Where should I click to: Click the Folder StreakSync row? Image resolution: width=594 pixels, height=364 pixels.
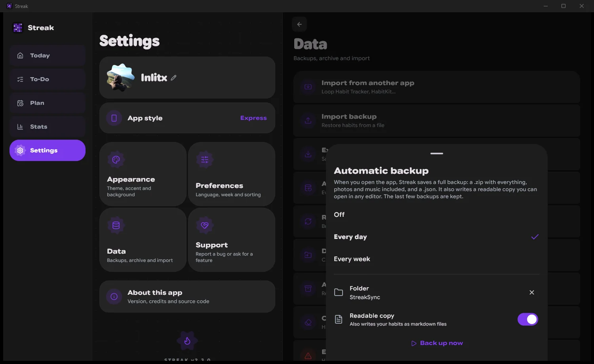pos(437,292)
